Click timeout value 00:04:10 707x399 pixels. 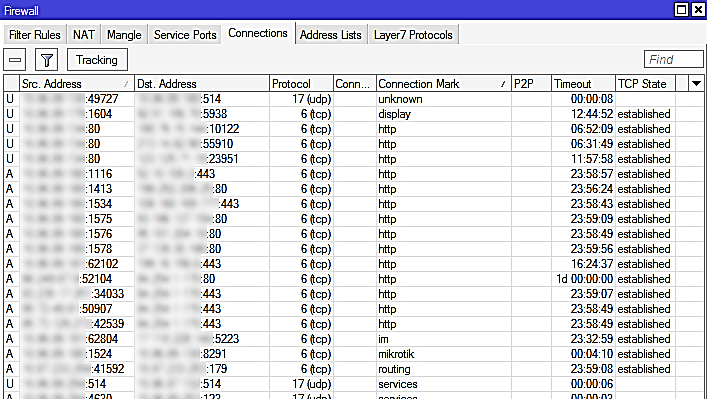click(592, 354)
